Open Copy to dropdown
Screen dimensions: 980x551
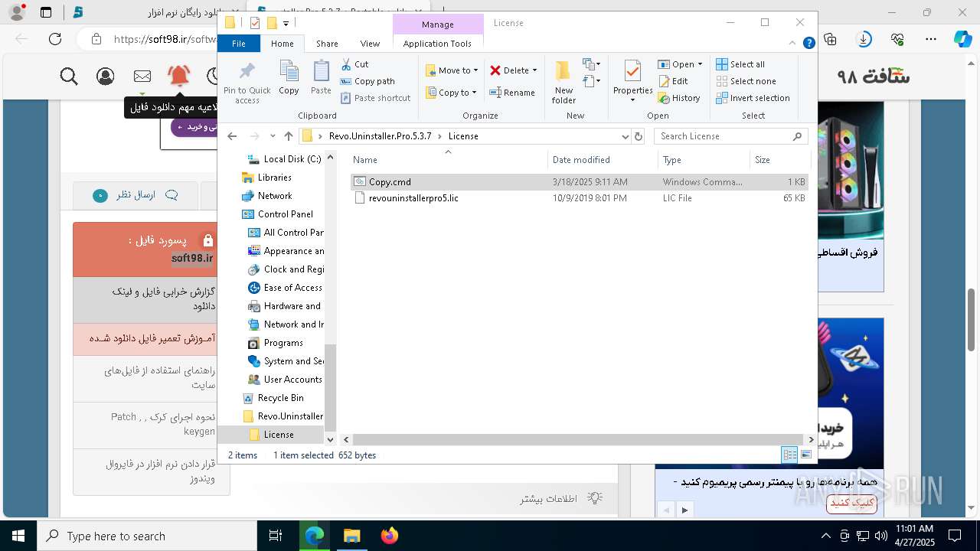452,93
